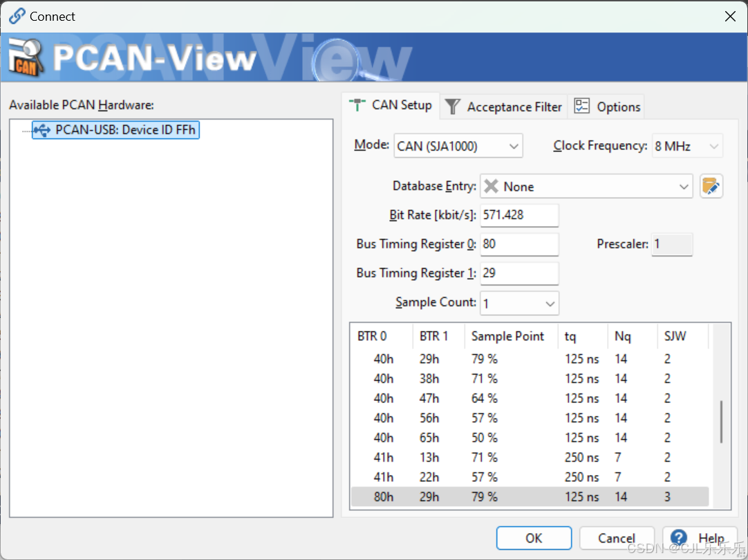This screenshot has width=748, height=560.
Task: Select the row 40h 47h 64 %
Action: [530, 398]
